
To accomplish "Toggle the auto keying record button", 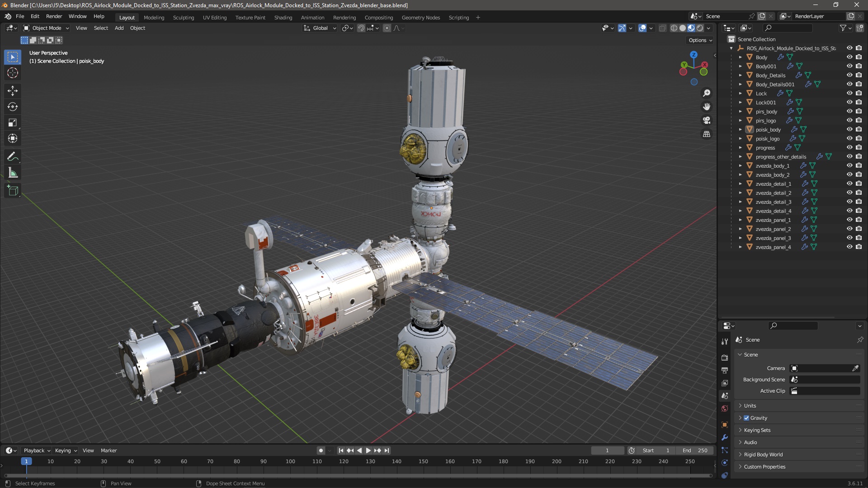I will click(x=321, y=450).
